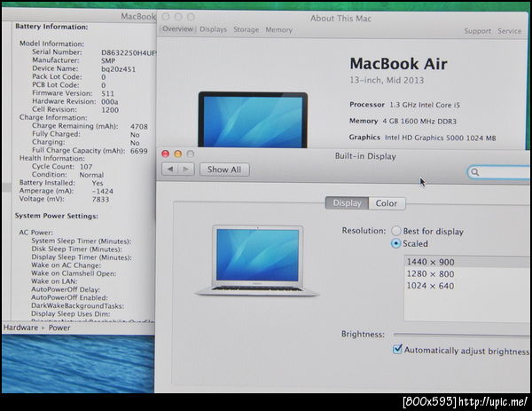Viewport: 532px width, 411px height.
Task: Select battery Condition value Normal
Action: (x=91, y=175)
